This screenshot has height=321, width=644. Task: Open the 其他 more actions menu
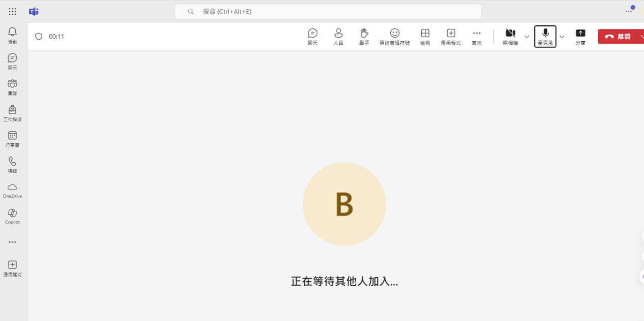(477, 36)
